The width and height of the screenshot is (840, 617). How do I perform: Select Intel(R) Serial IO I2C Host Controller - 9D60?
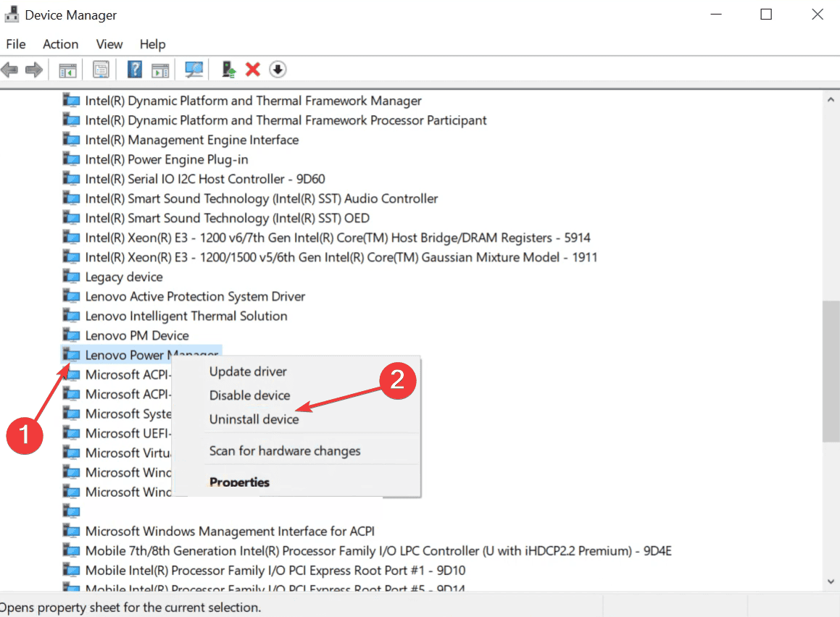pyautogui.click(x=205, y=179)
